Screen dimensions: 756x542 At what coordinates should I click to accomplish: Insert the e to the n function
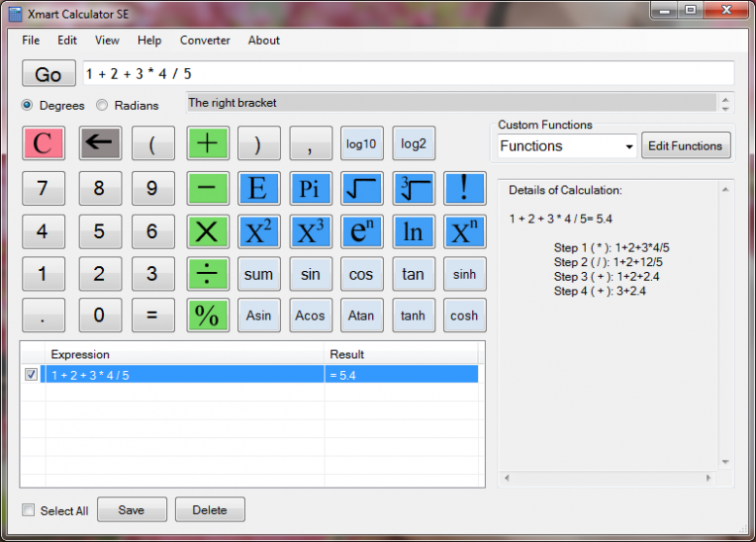pos(361,232)
